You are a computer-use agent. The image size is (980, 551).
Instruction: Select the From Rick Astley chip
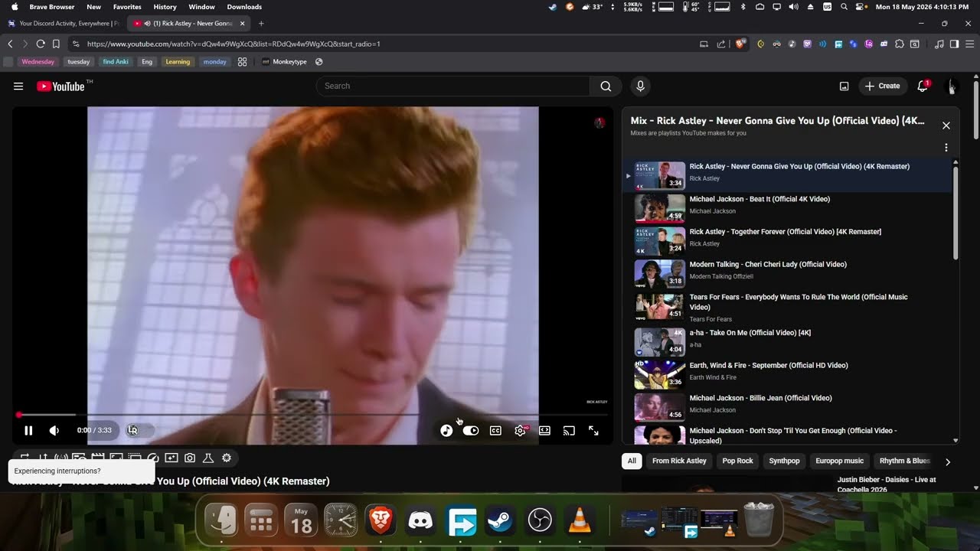click(x=679, y=461)
